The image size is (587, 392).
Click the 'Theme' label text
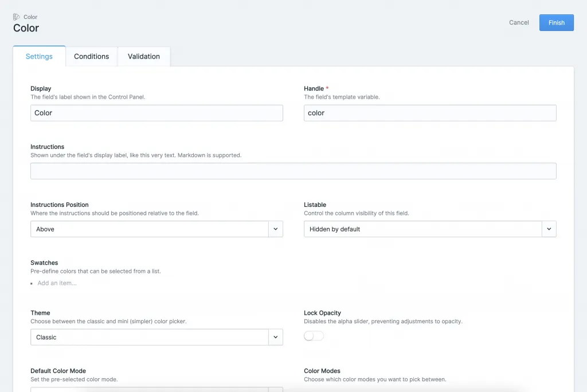(x=40, y=313)
